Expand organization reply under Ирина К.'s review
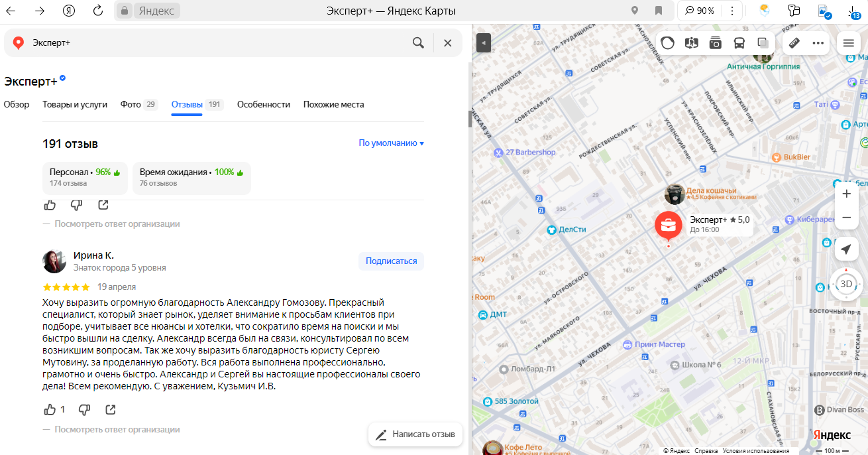Screen dimensions: 868x455 (117, 429)
